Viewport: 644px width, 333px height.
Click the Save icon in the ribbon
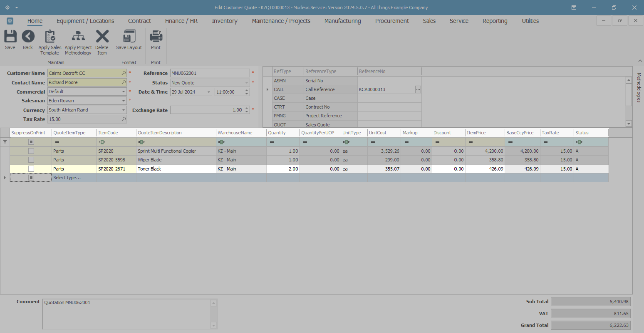coord(10,40)
